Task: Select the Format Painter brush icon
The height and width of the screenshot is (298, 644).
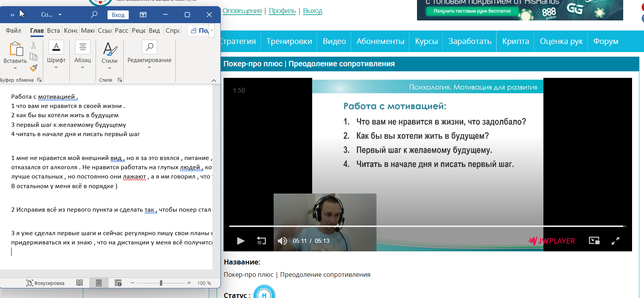Action: [x=34, y=68]
